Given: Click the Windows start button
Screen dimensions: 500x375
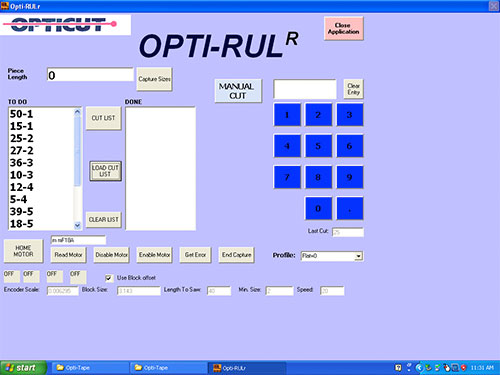Looking at the screenshot, I should click(23, 368).
